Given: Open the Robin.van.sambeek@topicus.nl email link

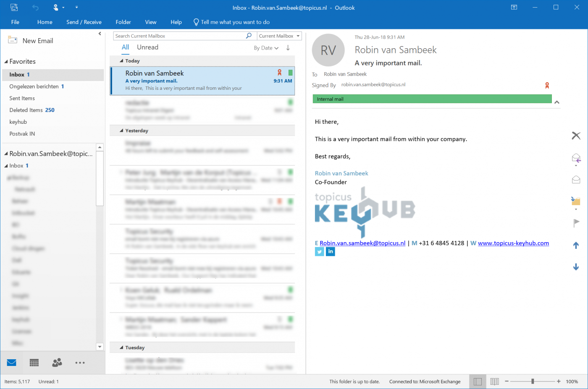Looking at the screenshot, I should tap(362, 243).
